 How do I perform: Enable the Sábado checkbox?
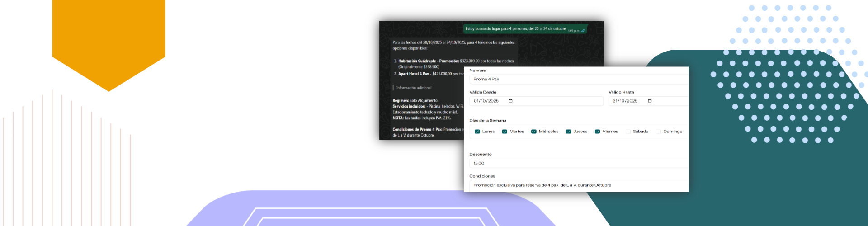[628, 132]
